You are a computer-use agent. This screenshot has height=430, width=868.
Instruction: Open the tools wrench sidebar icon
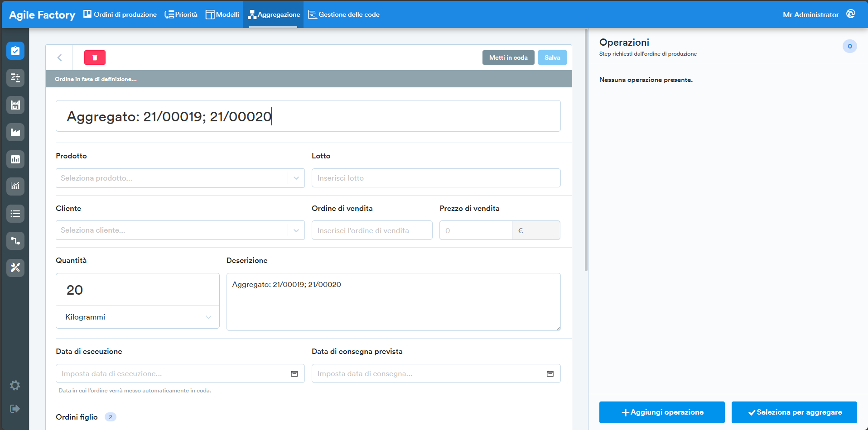[x=15, y=268]
